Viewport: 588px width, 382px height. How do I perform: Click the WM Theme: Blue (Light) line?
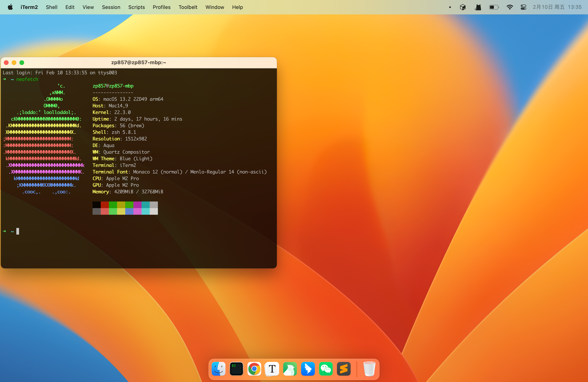tap(122, 159)
